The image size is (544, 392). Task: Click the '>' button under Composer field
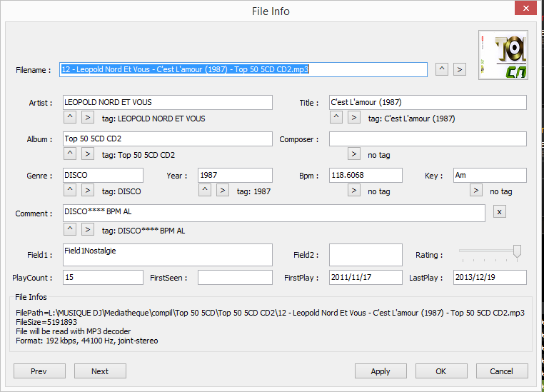point(354,154)
